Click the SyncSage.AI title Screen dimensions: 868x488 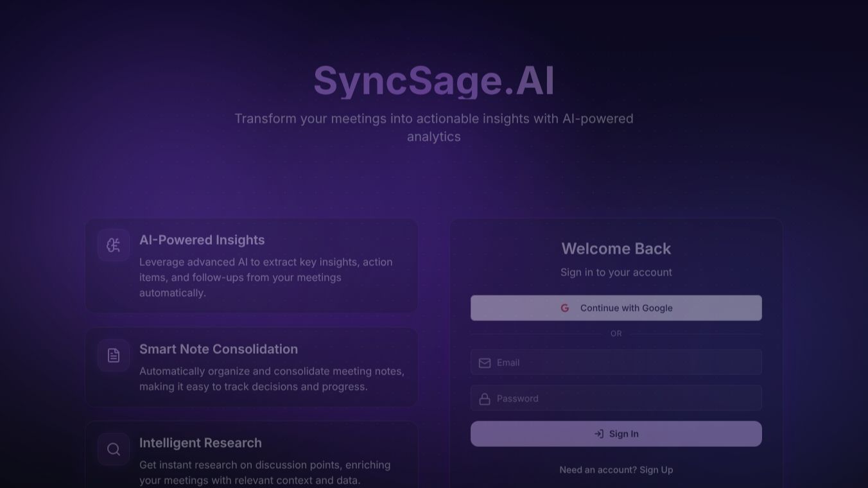[x=434, y=81]
